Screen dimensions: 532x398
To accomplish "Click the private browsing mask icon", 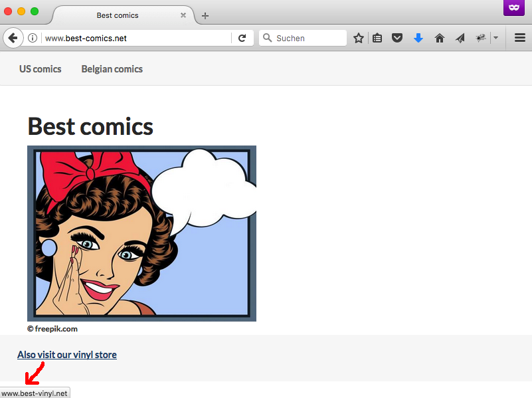I will click(x=513, y=7).
